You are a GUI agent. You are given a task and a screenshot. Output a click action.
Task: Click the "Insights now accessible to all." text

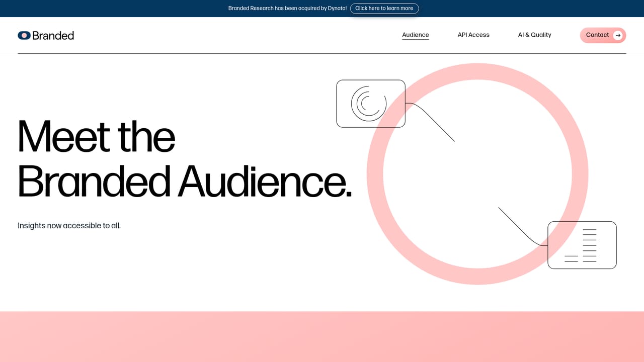pos(69,226)
